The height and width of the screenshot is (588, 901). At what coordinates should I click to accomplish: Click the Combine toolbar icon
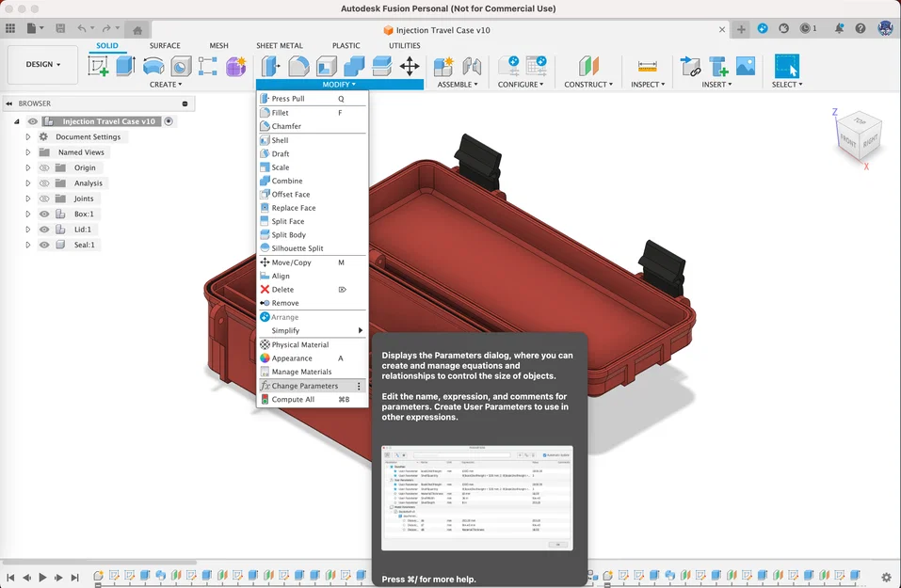[354, 66]
